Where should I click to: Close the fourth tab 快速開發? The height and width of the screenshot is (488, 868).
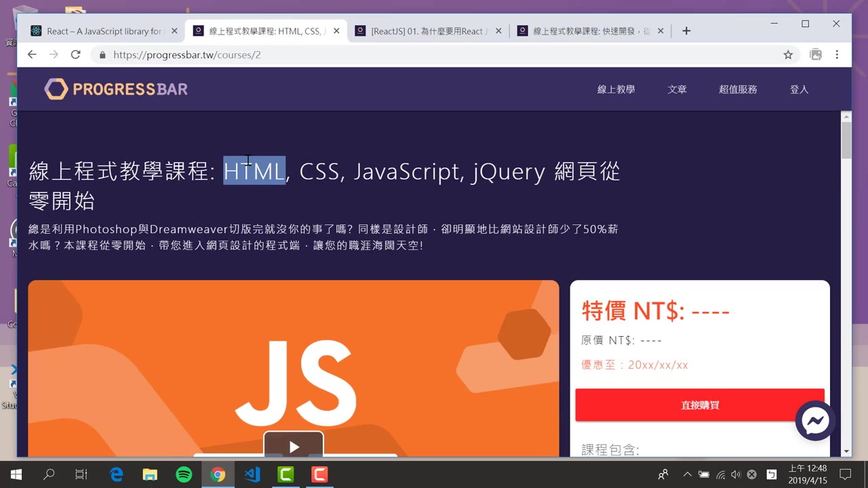click(661, 31)
